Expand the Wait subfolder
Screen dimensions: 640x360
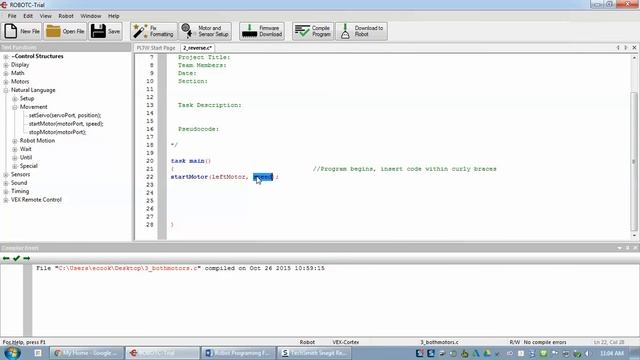click(15, 149)
